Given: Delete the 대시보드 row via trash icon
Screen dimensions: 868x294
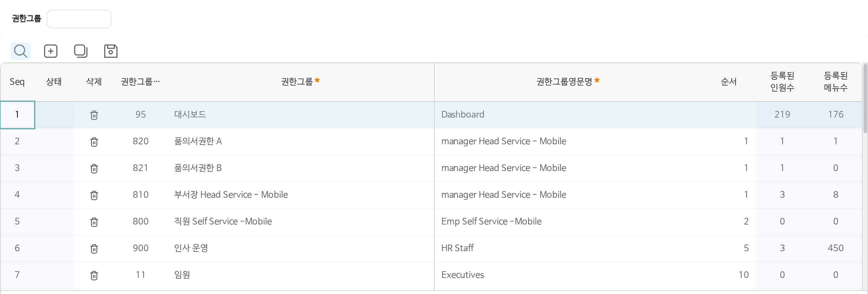Looking at the screenshot, I should 94,115.
